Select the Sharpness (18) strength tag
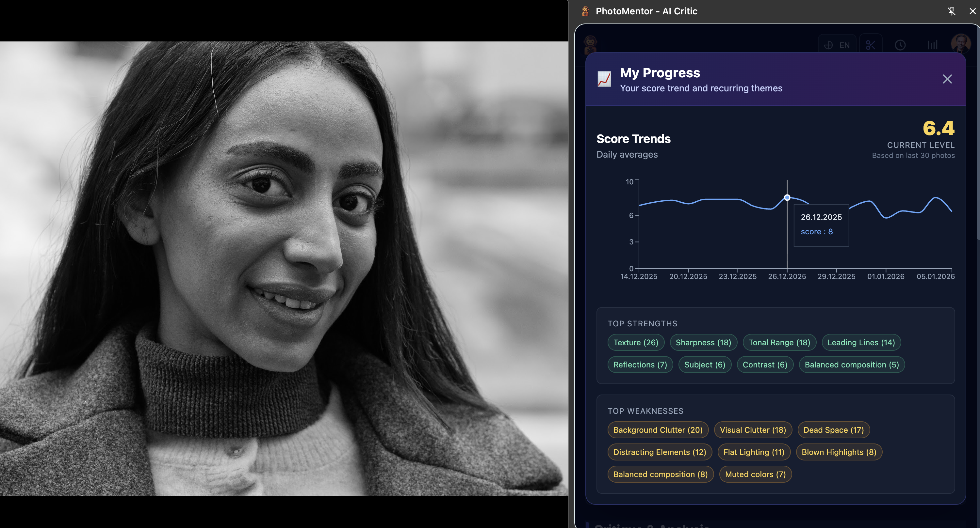 [703, 343]
